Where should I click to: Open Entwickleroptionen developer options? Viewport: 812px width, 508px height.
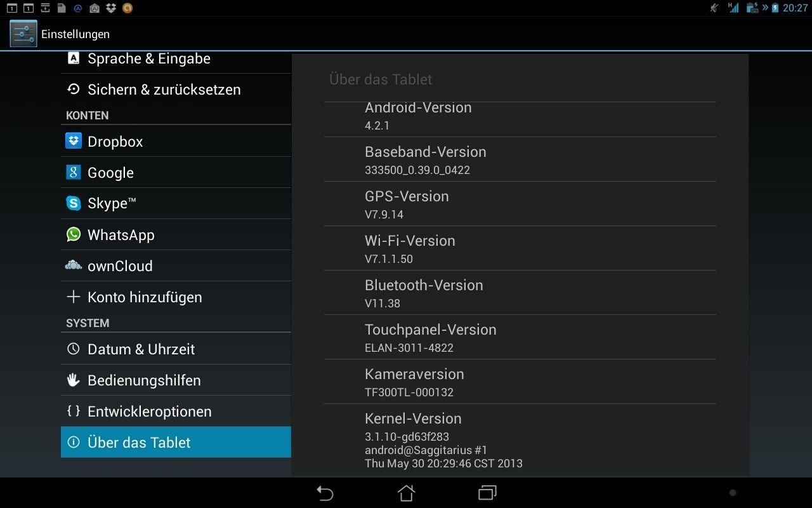pyautogui.click(x=176, y=411)
